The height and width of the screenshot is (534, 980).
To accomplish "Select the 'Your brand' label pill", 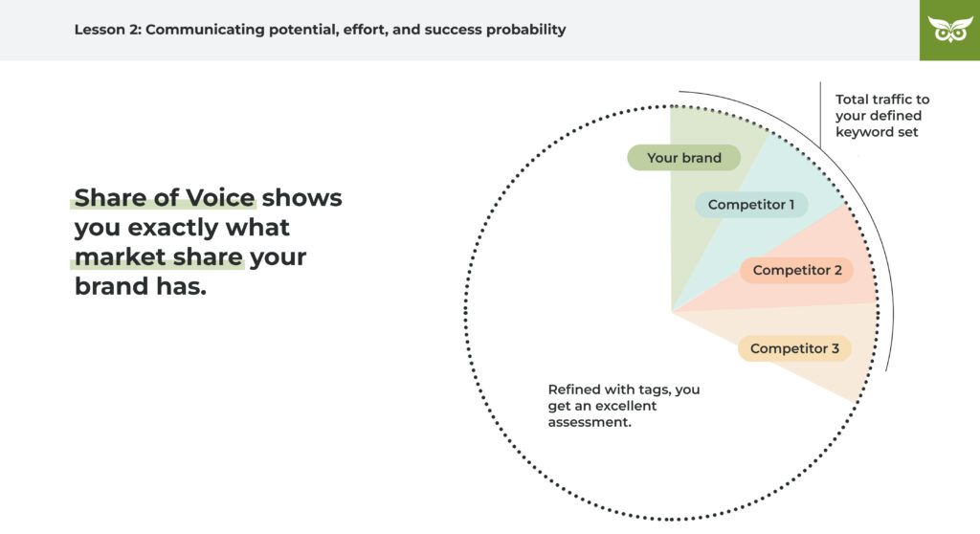I will point(683,158).
